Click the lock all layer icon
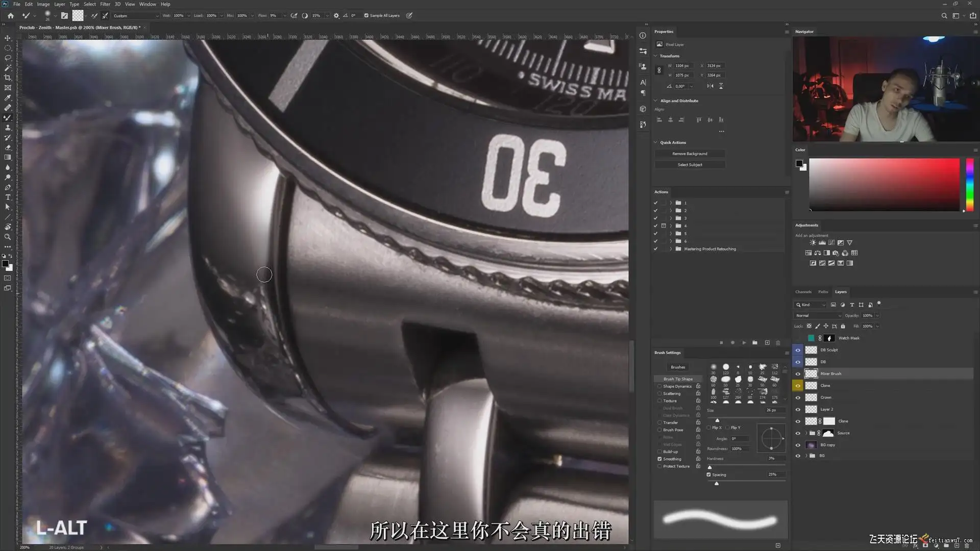The height and width of the screenshot is (551, 980). pos(843,326)
